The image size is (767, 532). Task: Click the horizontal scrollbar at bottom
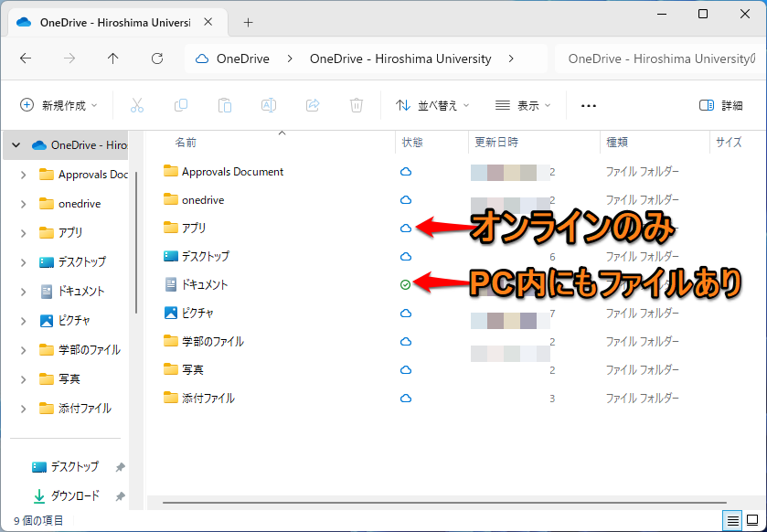pyautogui.click(x=444, y=502)
